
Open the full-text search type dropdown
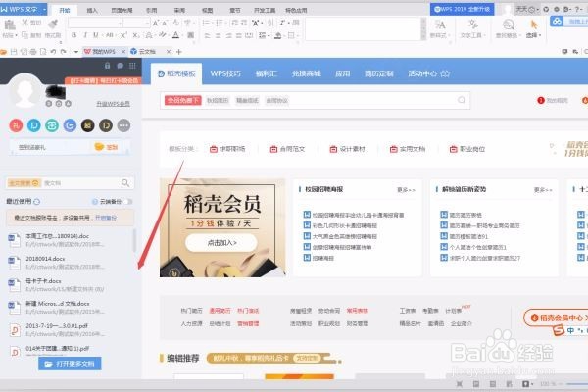click(24, 183)
